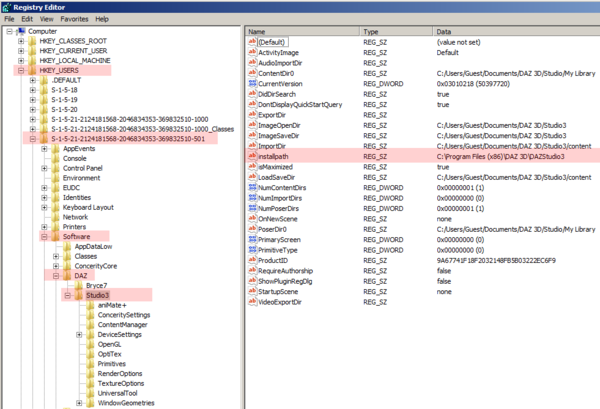
Task: Click the ContentDir0 string icon
Action: 252,73
